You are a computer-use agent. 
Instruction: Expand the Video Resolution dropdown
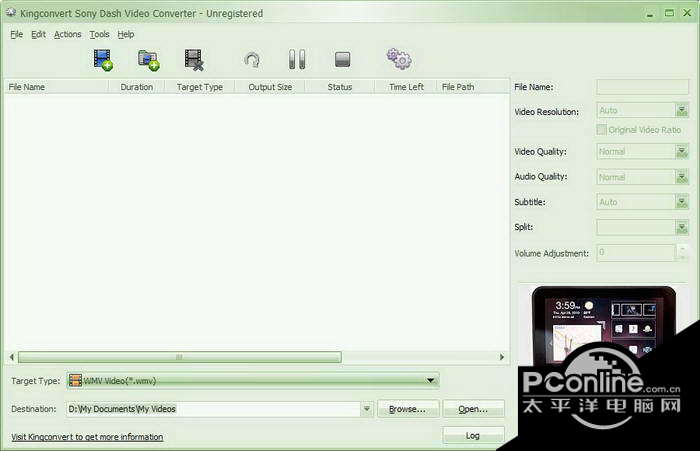tap(682, 110)
